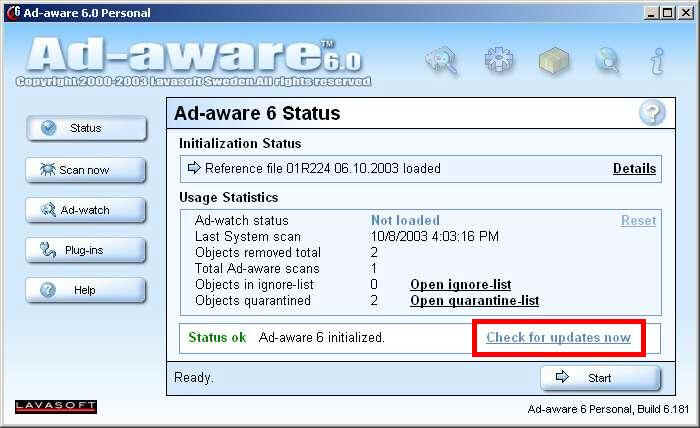Open settings via the gear icon
This screenshot has width=700, height=428.
click(x=499, y=59)
